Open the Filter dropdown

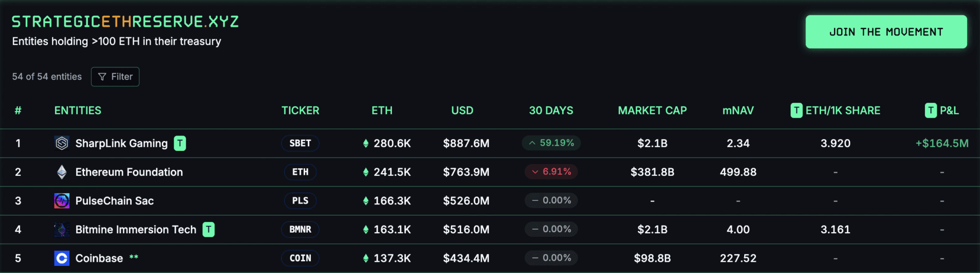[115, 77]
